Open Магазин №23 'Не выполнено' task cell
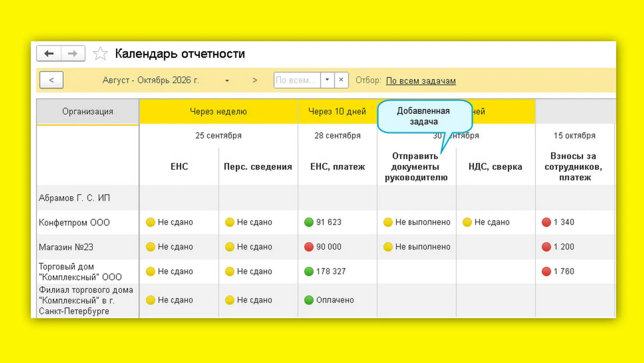The width and height of the screenshot is (644, 363). pyautogui.click(x=417, y=247)
